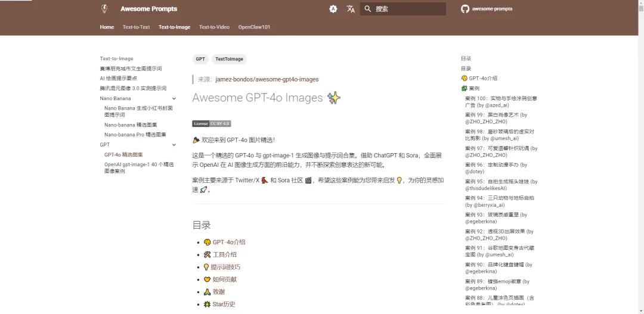Image resolution: width=644 pixels, height=314 pixels.
Task: Go to 案例 98 磨砂玻璃后的虚实对比剪影
Action: pos(500,135)
